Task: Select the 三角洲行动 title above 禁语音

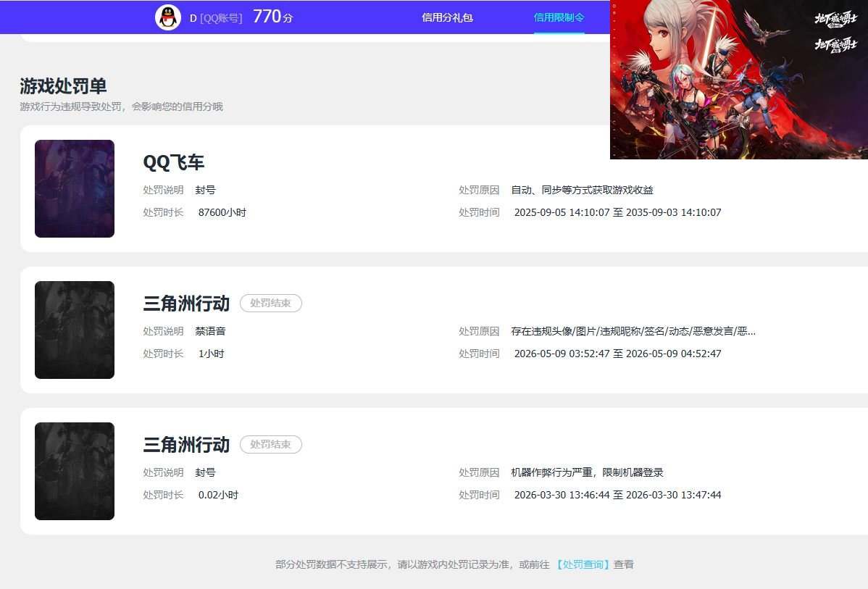Action: 186,304
